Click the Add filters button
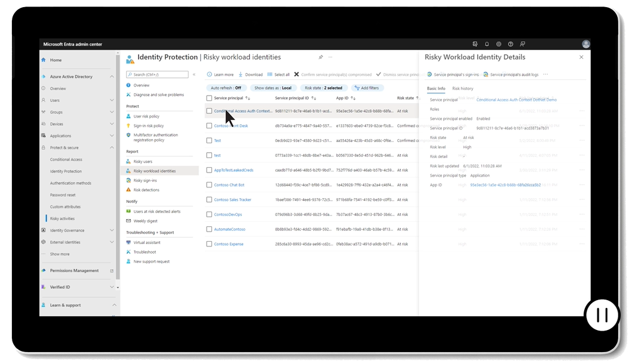 pos(366,88)
